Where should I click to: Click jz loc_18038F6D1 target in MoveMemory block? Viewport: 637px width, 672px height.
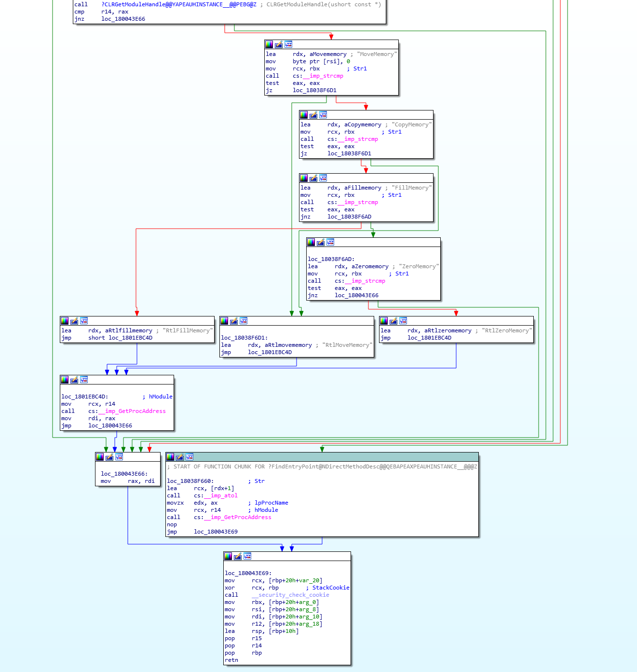point(314,90)
